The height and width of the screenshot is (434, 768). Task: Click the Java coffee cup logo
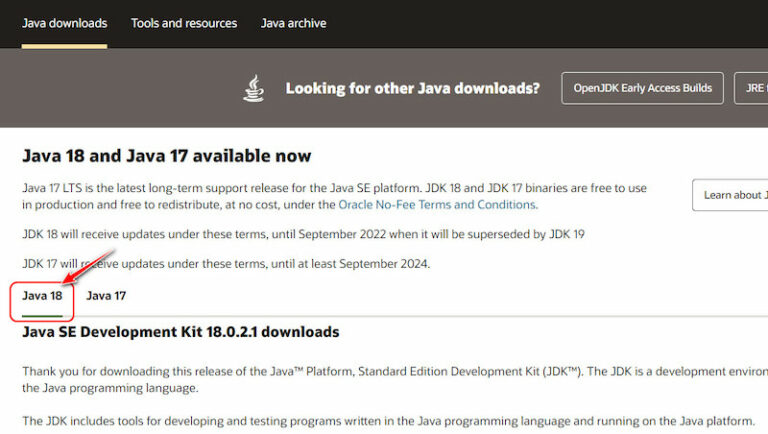pos(254,88)
